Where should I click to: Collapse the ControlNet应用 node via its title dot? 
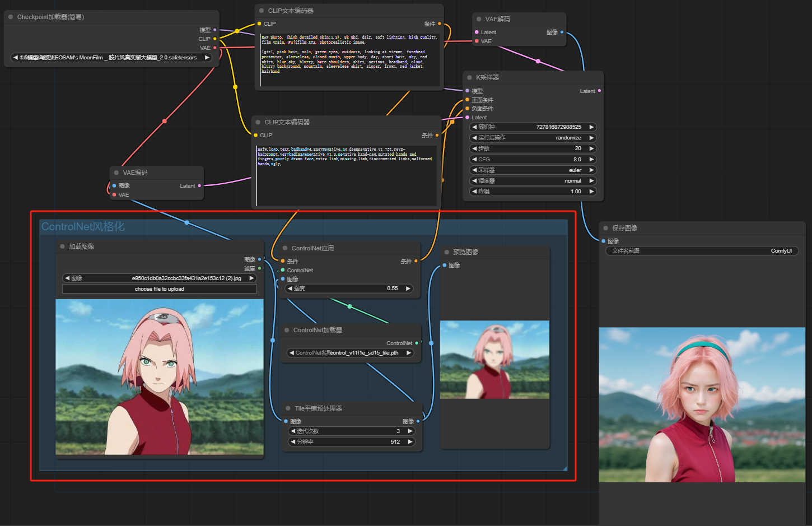285,248
